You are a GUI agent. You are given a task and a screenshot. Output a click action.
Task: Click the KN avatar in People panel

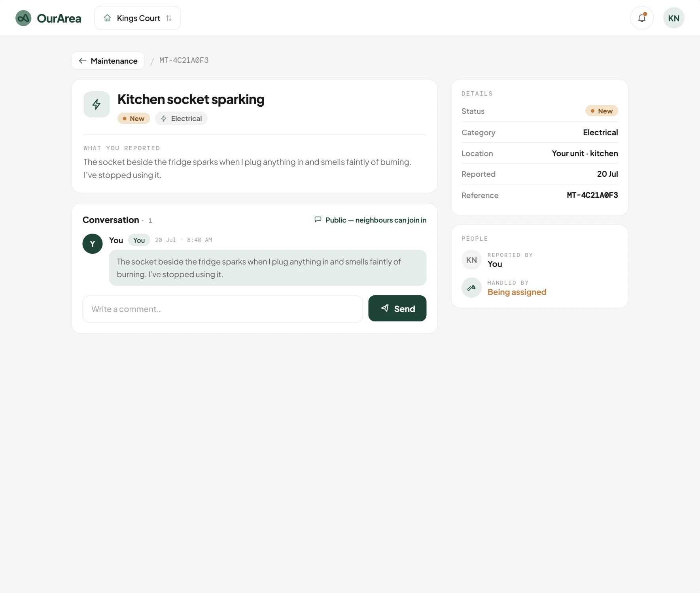[471, 260]
